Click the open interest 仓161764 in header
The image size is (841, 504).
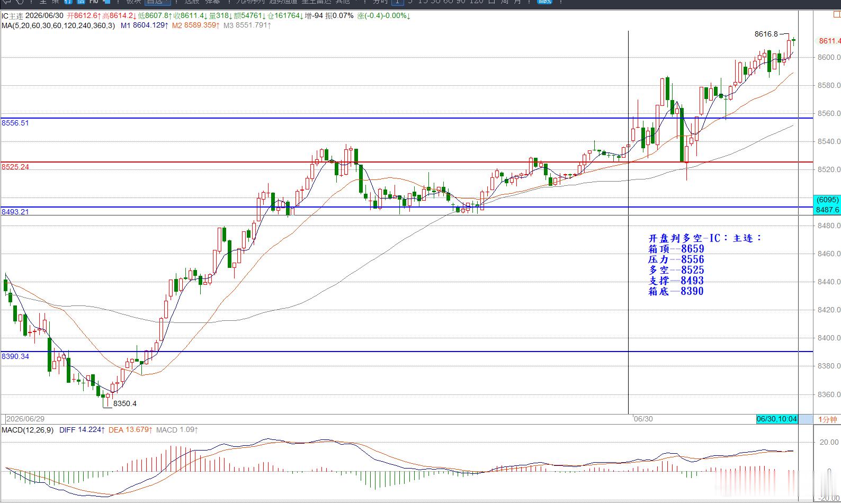(x=285, y=16)
